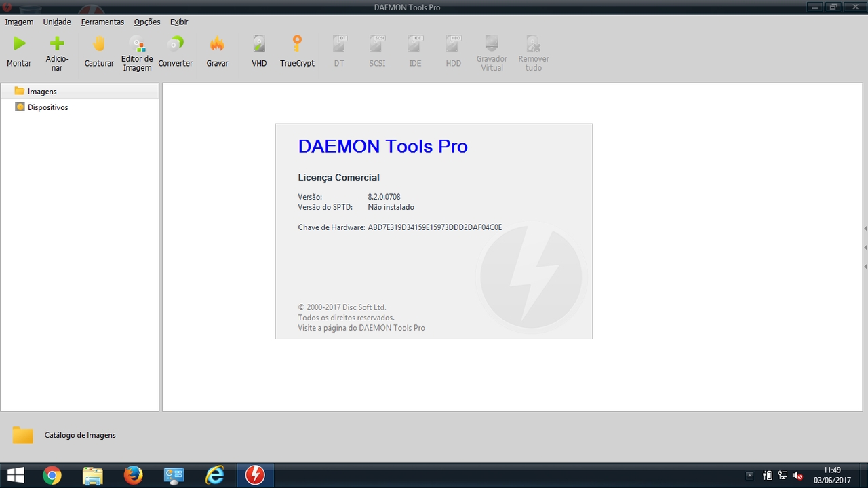The image size is (868, 488).
Task: Click the version number 8.2.0.0708
Action: (384, 197)
